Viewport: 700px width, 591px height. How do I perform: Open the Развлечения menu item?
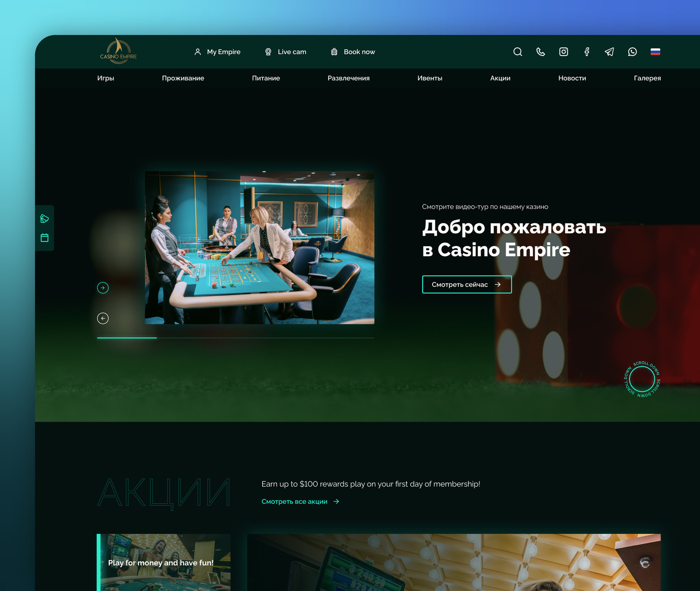coord(348,78)
